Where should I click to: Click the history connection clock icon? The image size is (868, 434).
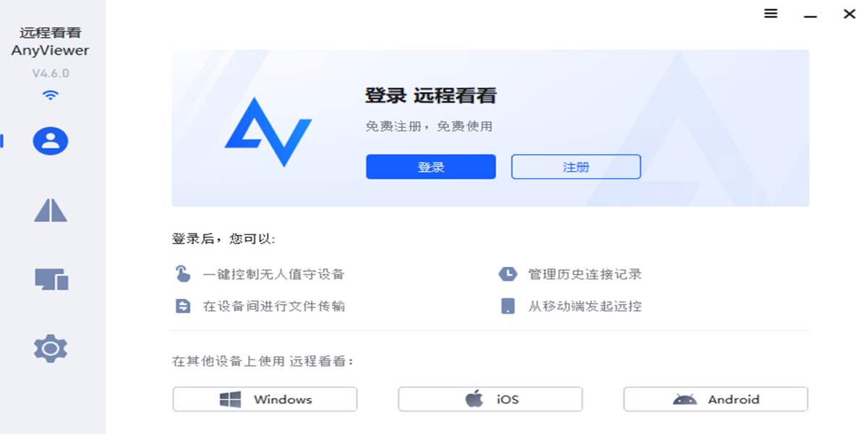[508, 274]
